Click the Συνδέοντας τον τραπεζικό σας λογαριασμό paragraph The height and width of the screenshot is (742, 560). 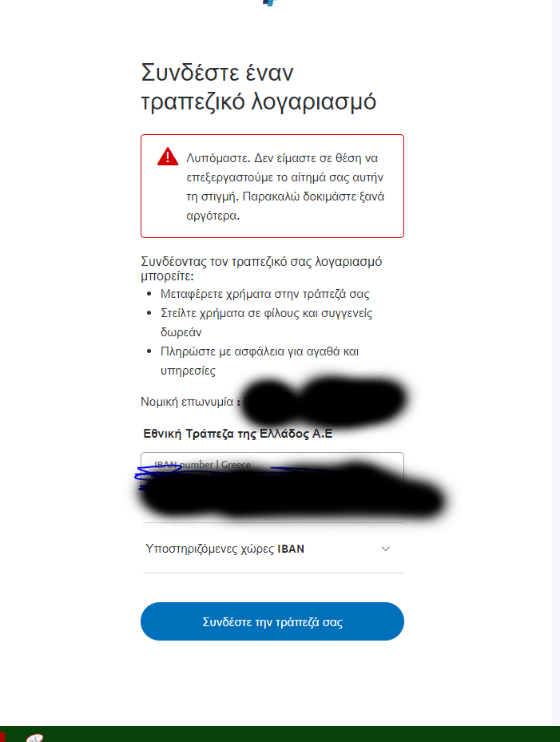(x=261, y=268)
